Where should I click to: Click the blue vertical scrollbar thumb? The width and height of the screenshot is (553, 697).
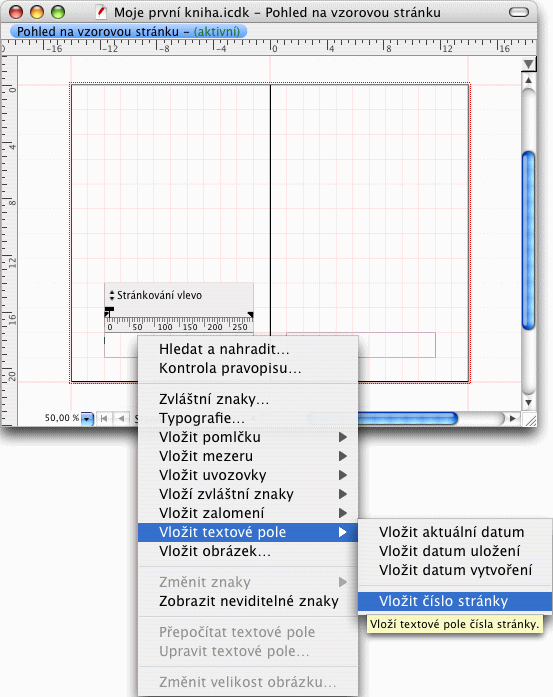528,240
